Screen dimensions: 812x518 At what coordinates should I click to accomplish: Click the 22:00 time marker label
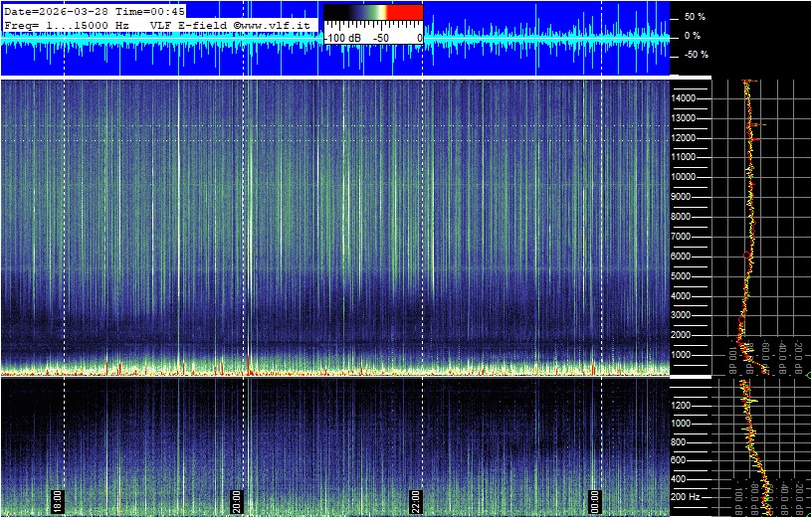pos(415,500)
